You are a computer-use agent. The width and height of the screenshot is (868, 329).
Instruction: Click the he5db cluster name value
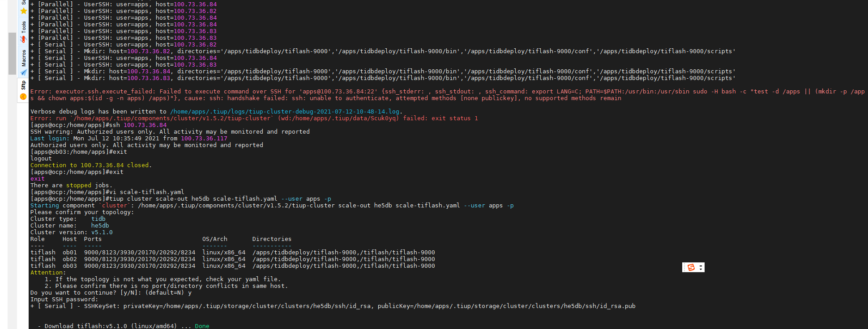tap(100, 226)
